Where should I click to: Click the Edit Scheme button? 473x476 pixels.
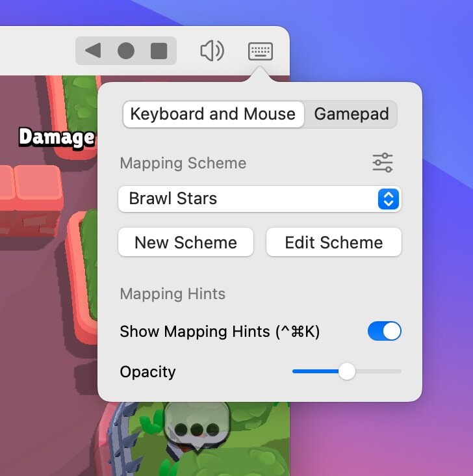[x=334, y=243]
